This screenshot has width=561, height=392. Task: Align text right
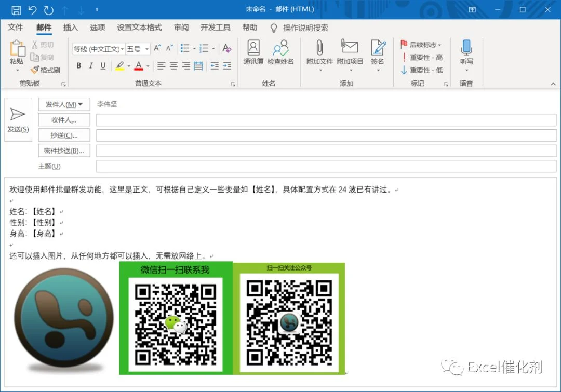(185, 66)
